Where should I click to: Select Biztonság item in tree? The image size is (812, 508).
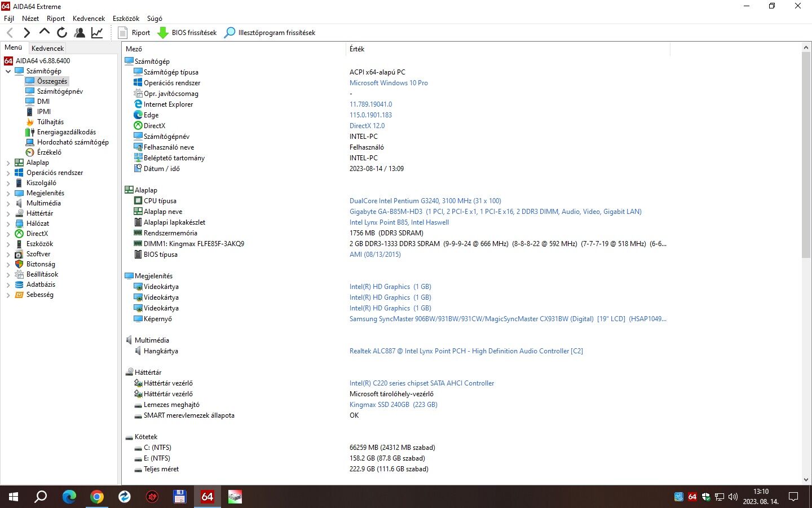point(40,264)
